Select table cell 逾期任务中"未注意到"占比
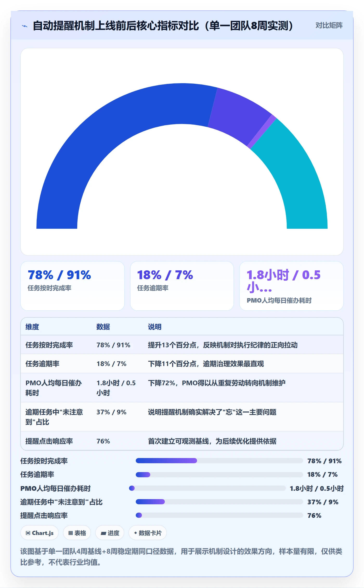 (54, 417)
